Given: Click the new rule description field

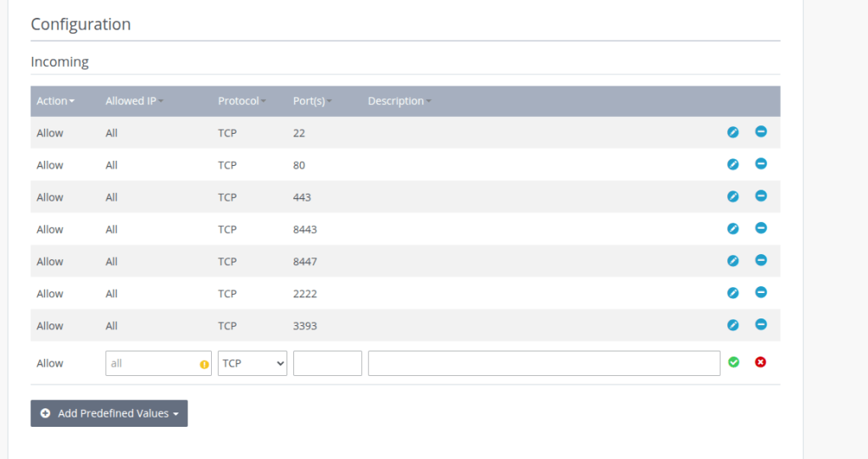Looking at the screenshot, I should point(543,363).
